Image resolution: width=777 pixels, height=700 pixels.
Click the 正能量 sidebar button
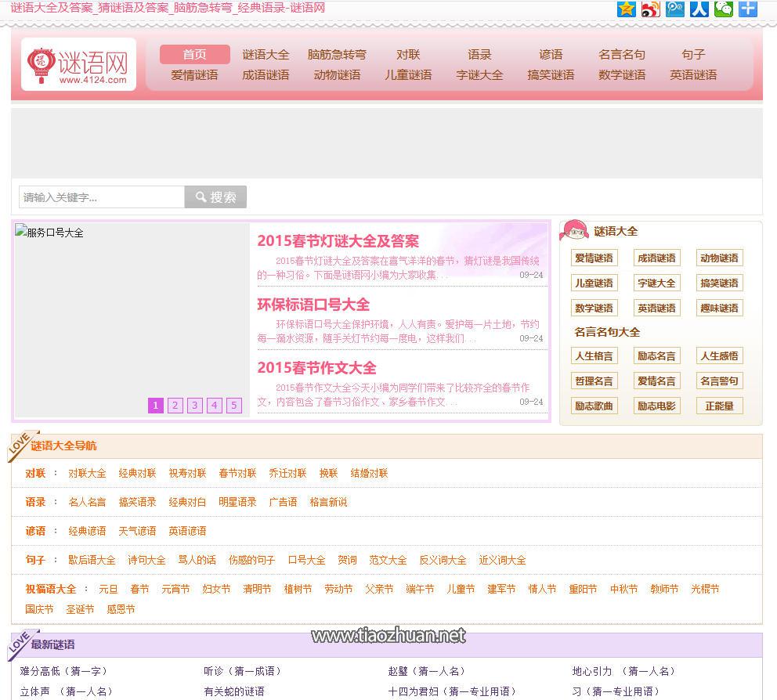[x=719, y=406]
